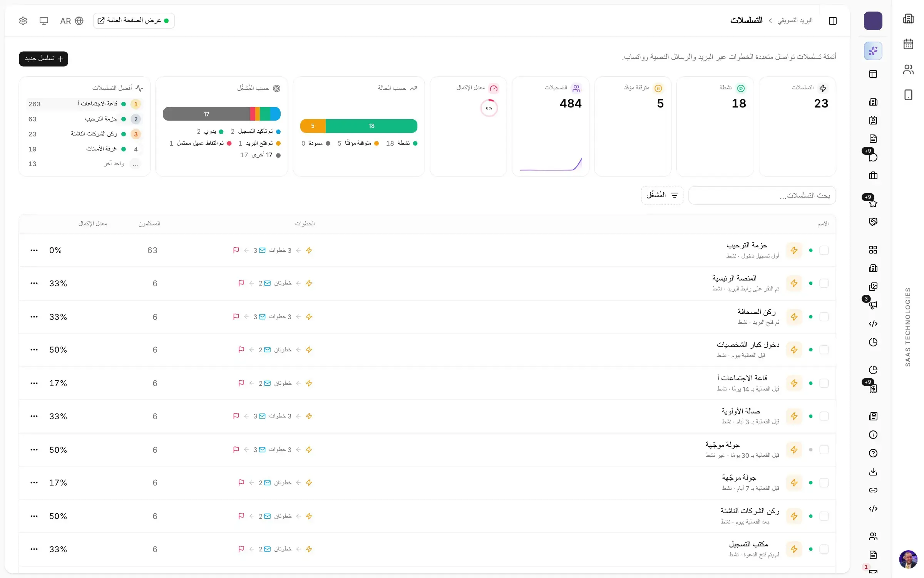Open the settings gear in header
The image size is (924, 578).
pyautogui.click(x=23, y=21)
